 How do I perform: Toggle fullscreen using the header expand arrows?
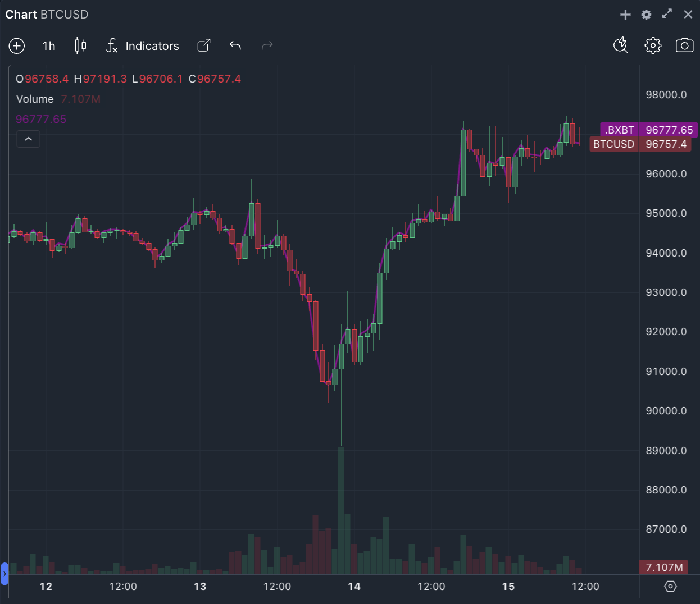coord(667,14)
